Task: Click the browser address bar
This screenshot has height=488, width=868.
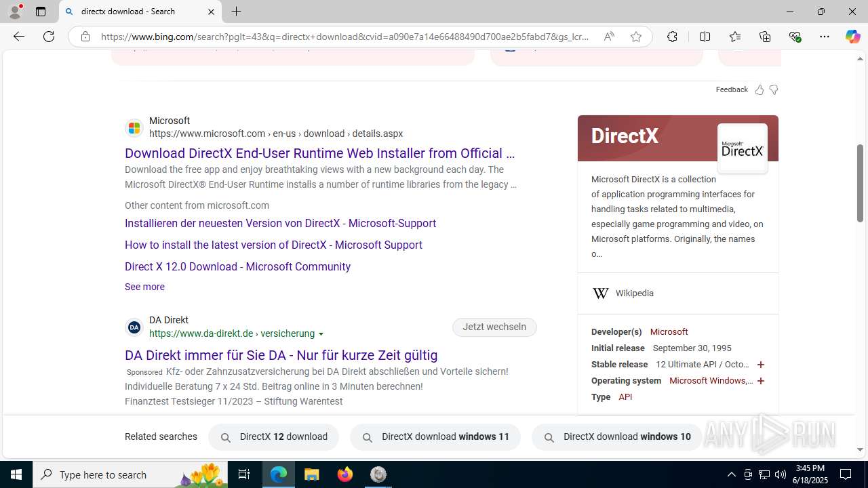Action: tap(344, 37)
